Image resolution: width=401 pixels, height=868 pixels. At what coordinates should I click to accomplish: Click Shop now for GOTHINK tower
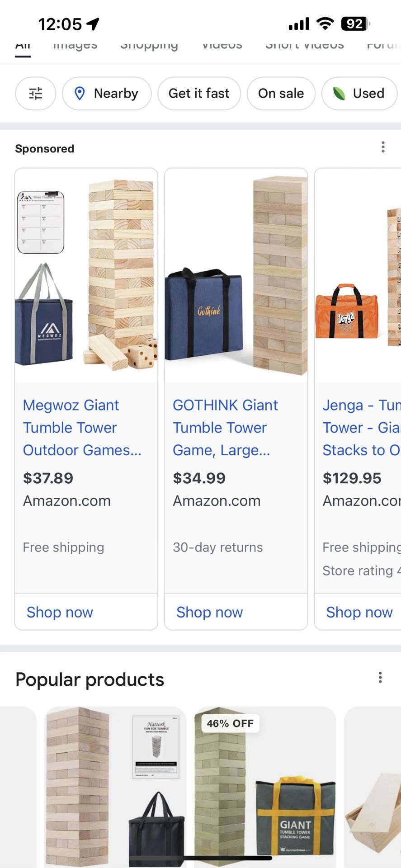209,612
